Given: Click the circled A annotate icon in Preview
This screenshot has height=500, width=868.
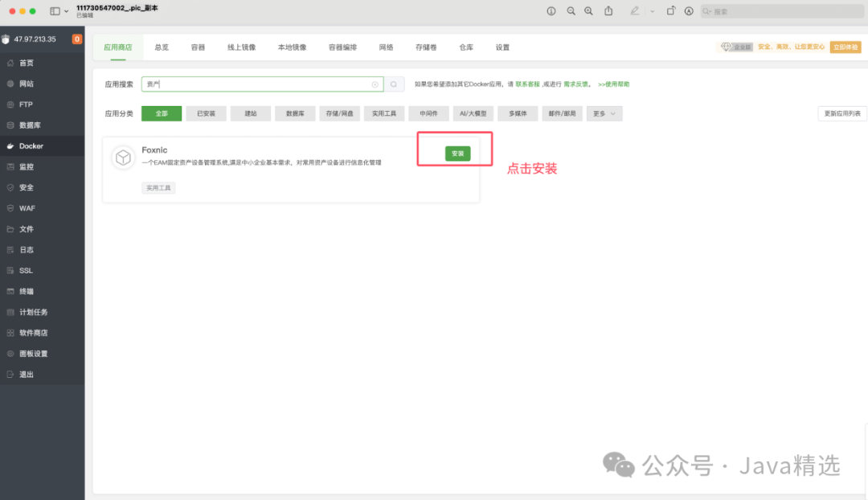Looking at the screenshot, I should (689, 11).
